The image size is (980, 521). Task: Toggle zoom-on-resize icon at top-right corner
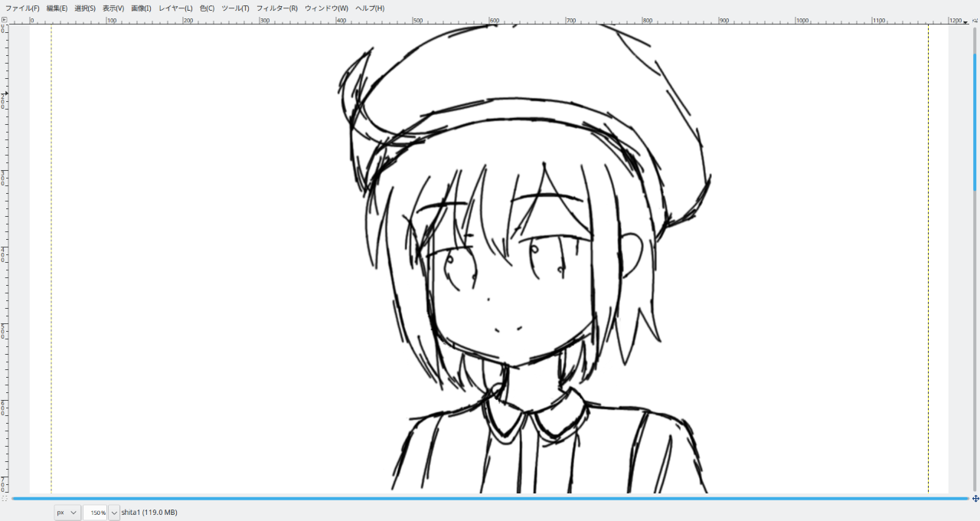(x=975, y=20)
